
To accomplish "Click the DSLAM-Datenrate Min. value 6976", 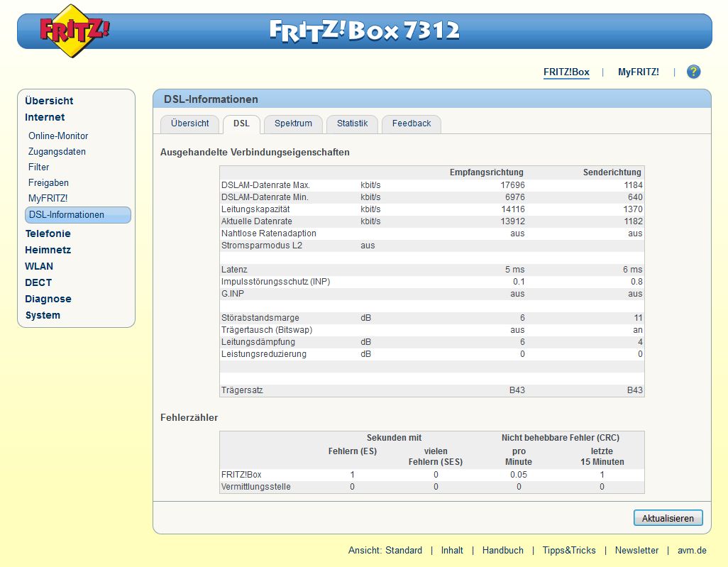I will pyautogui.click(x=515, y=197).
